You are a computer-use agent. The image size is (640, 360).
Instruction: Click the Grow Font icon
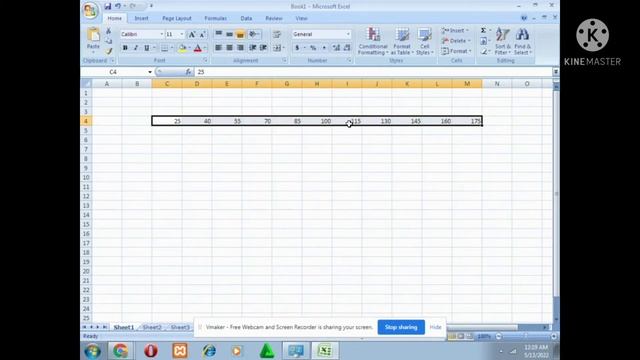pos(191,34)
